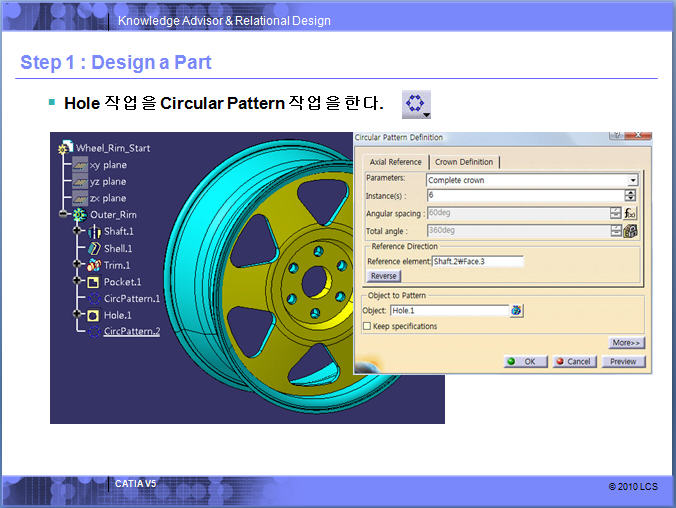This screenshot has width=676, height=508.
Task: Select the underlined CircPattern.2 tree label
Action: [132, 332]
